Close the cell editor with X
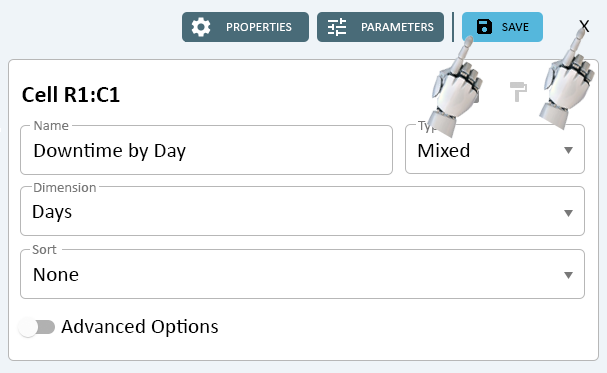607x373 pixels. tap(584, 26)
